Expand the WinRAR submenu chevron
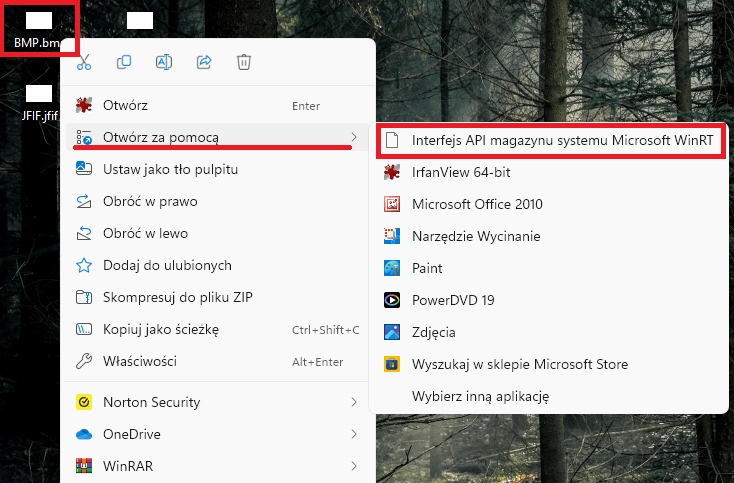734x483 pixels. pos(354,466)
